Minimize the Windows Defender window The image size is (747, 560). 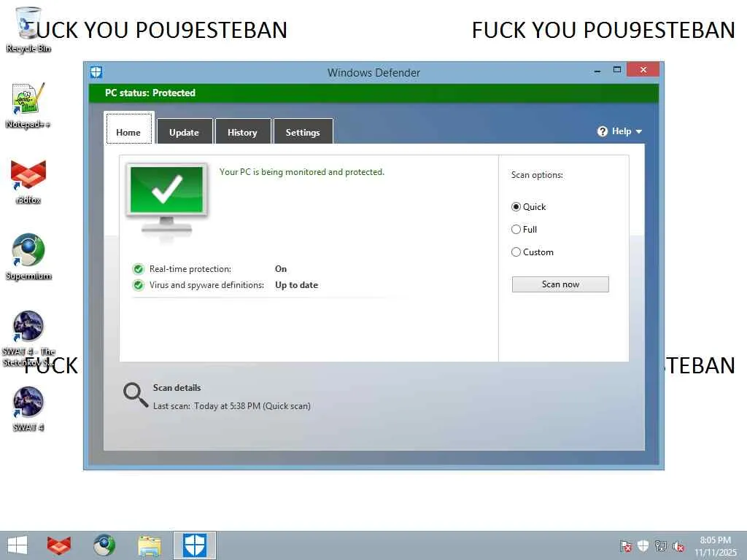(597, 71)
